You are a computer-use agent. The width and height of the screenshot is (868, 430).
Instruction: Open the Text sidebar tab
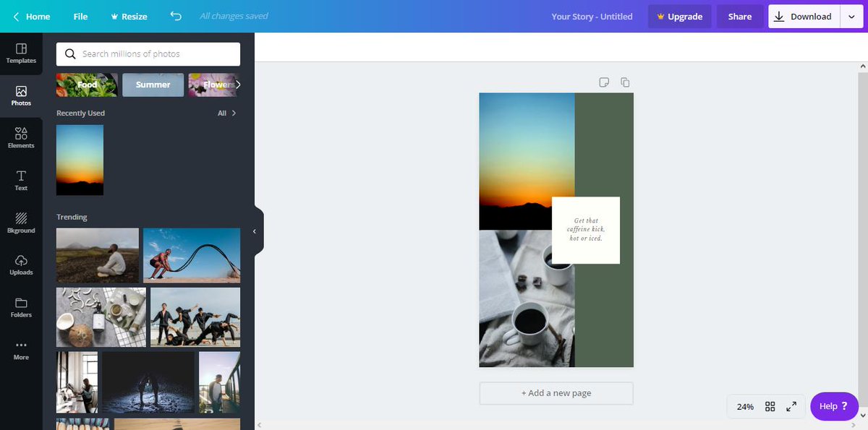coord(21,181)
